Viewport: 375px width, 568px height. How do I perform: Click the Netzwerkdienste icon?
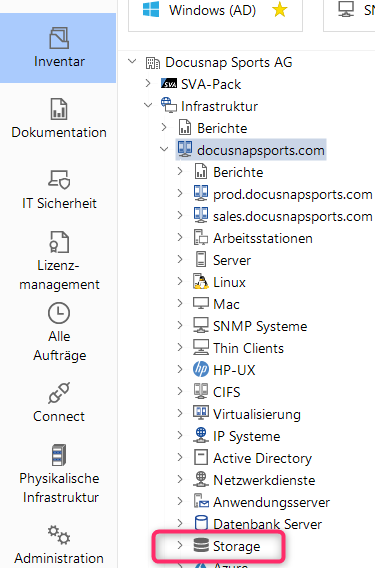click(201, 479)
